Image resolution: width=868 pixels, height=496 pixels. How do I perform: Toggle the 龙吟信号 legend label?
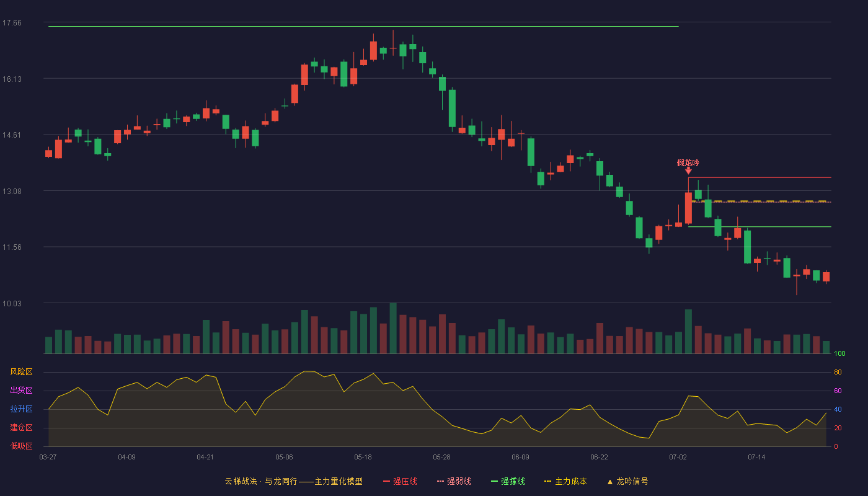click(632, 481)
